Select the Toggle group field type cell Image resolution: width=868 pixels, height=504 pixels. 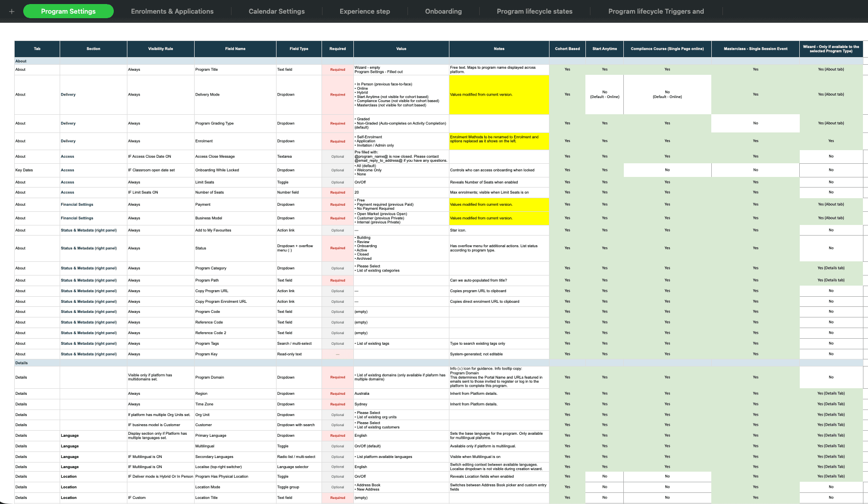pos(299,487)
